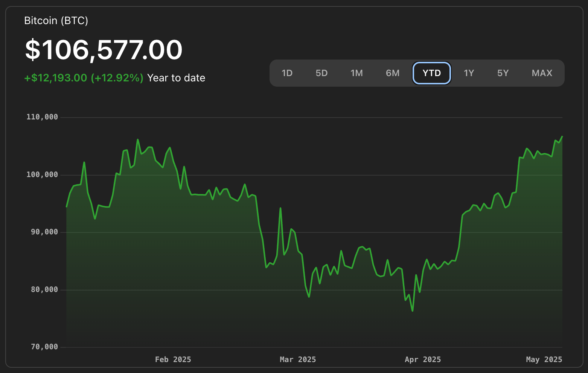
Task: Show the MAX time range
Action: tap(542, 73)
